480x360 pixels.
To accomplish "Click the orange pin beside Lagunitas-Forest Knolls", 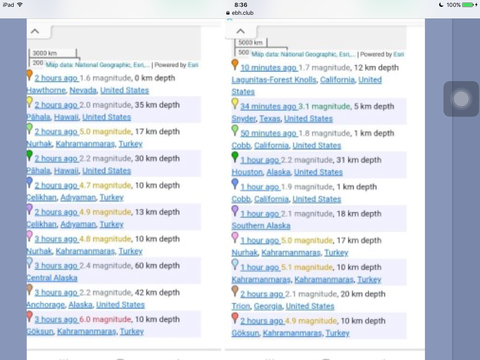I will pyautogui.click(x=235, y=64).
